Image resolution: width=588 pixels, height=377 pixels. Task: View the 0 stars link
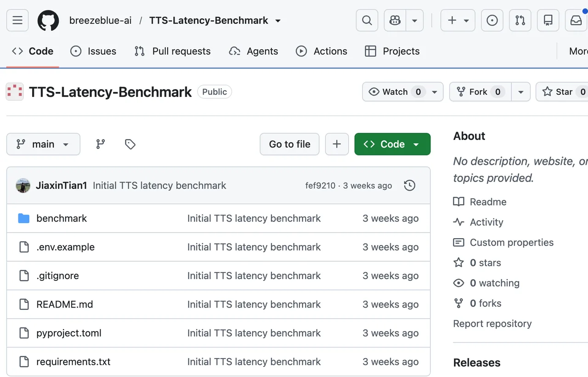478,263
